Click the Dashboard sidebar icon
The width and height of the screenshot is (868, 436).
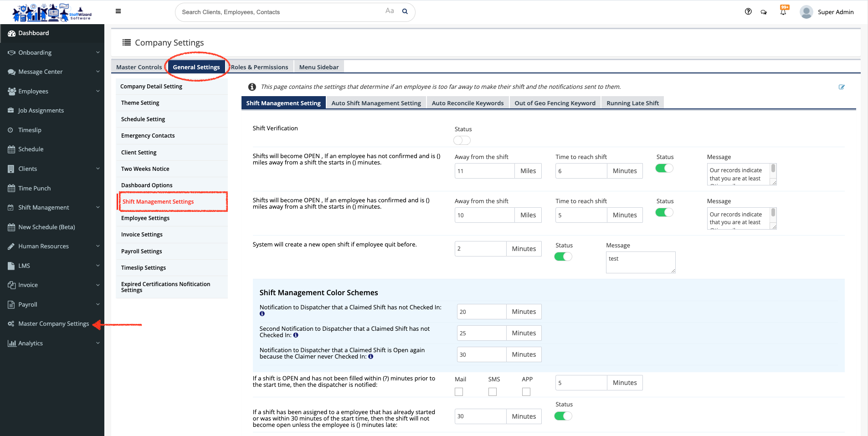tap(11, 33)
